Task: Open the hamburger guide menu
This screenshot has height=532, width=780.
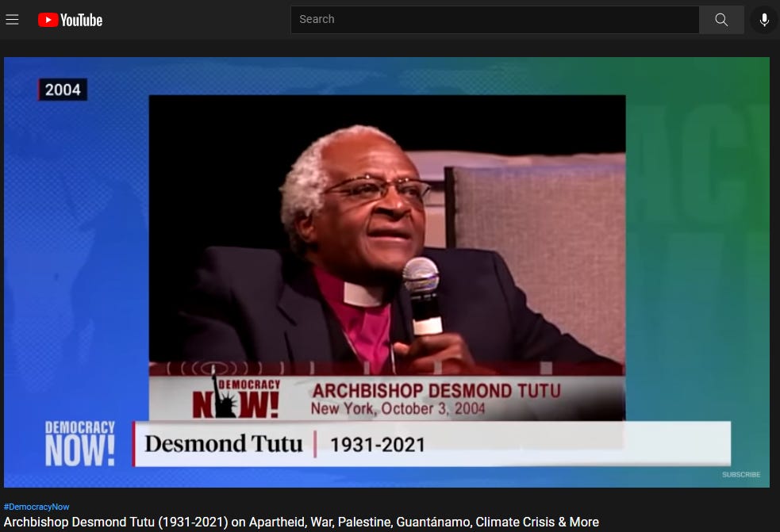Action: pos(13,19)
